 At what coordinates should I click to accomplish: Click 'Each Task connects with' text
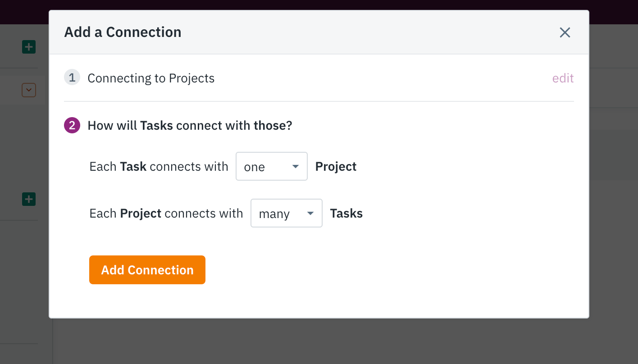tap(159, 167)
